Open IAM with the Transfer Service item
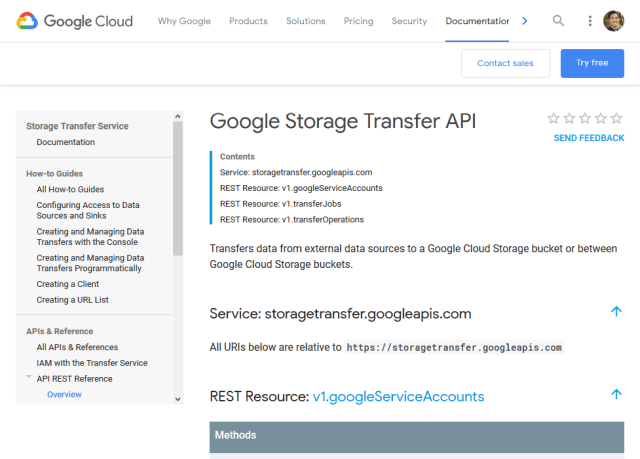 pos(92,363)
